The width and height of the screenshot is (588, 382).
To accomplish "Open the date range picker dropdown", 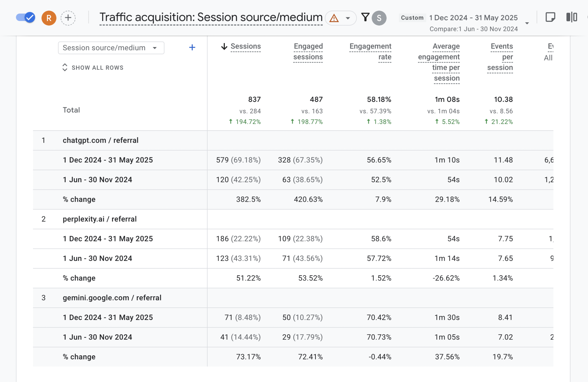I will (x=527, y=23).
